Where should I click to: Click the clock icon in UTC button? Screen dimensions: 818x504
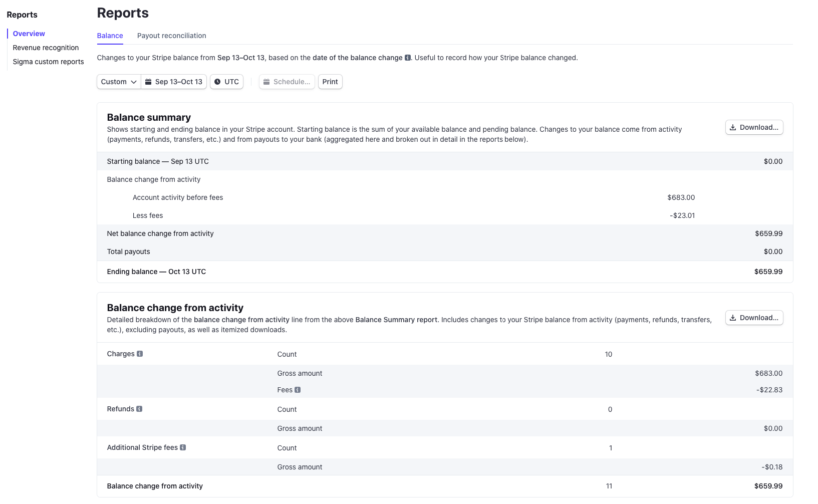(217, 82)
